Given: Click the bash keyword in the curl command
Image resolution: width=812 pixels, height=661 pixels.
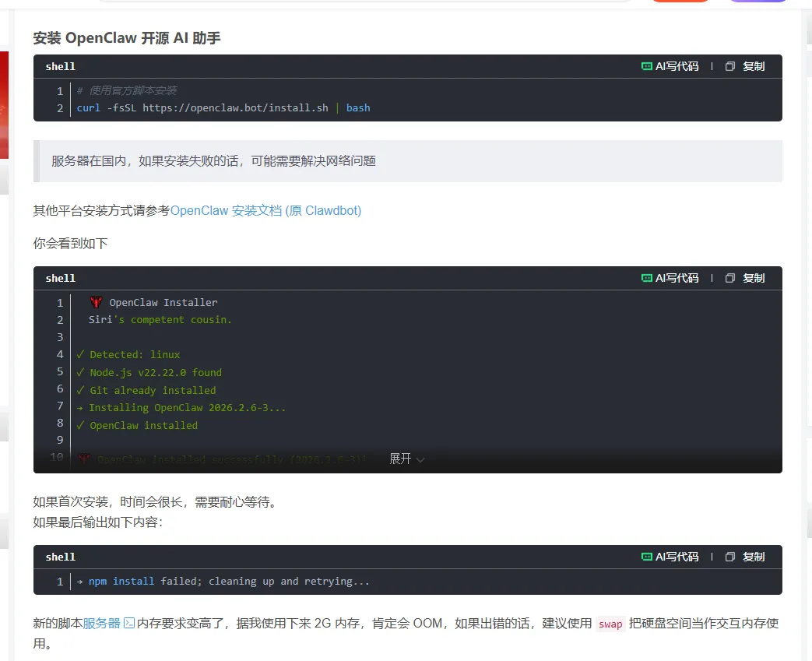Looking at the screenshot, I should (358, 107).
